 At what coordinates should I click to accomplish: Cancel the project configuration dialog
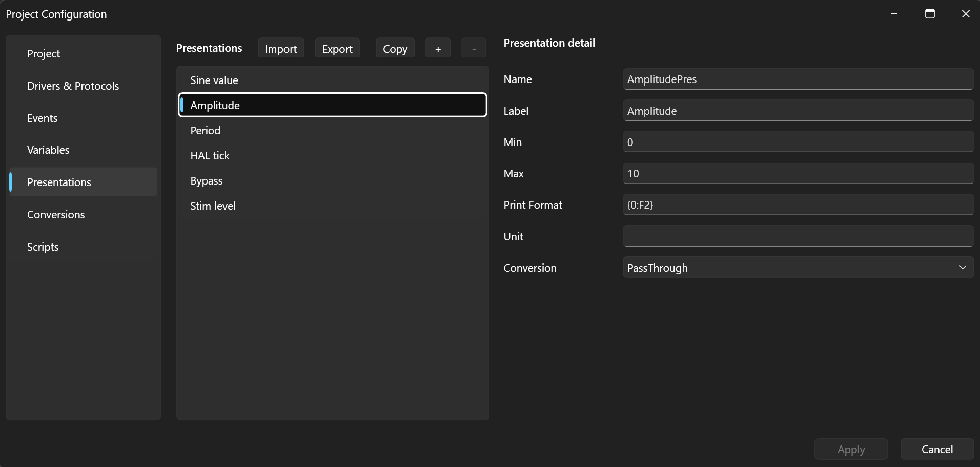(x=937, y=450)
